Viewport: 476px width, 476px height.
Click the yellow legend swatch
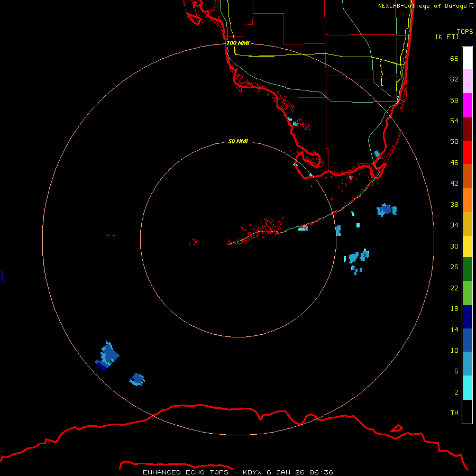467,246
